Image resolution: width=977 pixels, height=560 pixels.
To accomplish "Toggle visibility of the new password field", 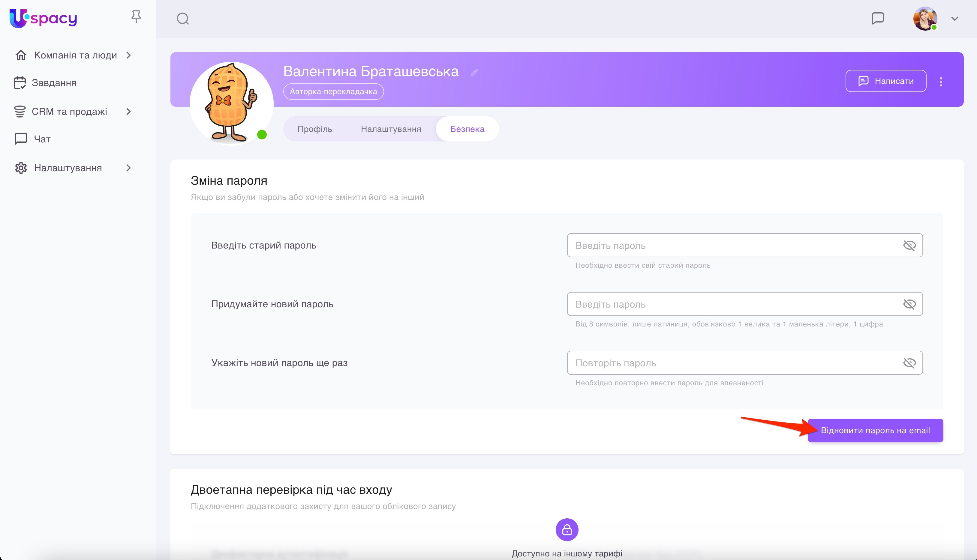I will click(x=909, y=304).
